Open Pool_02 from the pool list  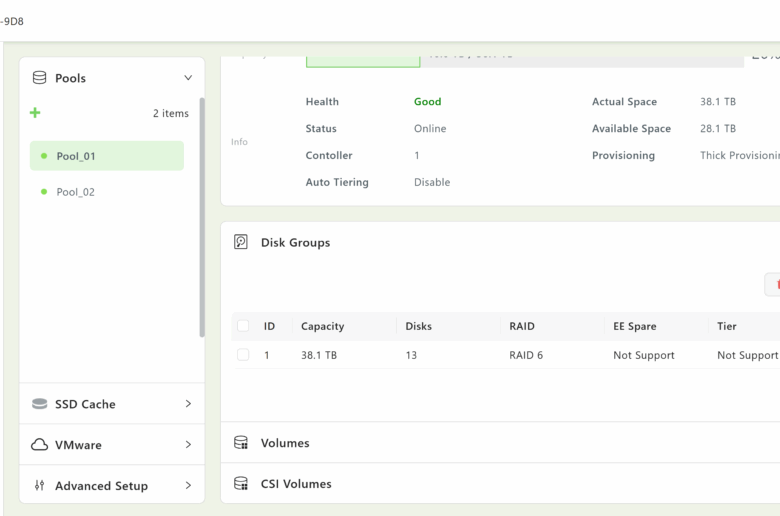coord(76,192)
